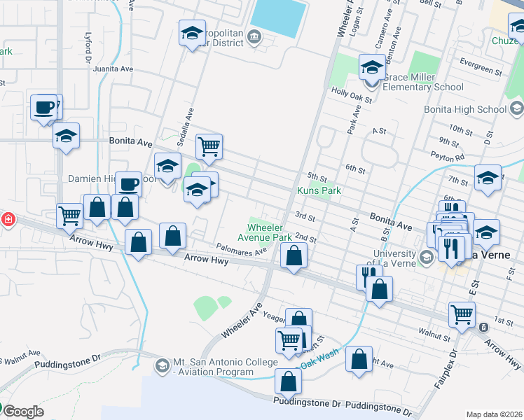Click shopping bag marker above Arrow Hwy label

coord(172,236)
